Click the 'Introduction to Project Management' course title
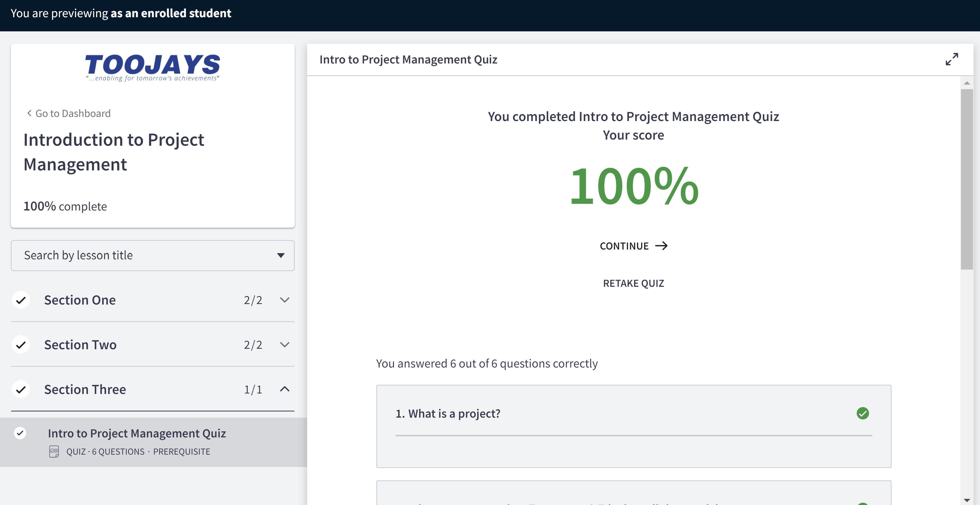Screen dimensions: 980x505 pos(114,152)
